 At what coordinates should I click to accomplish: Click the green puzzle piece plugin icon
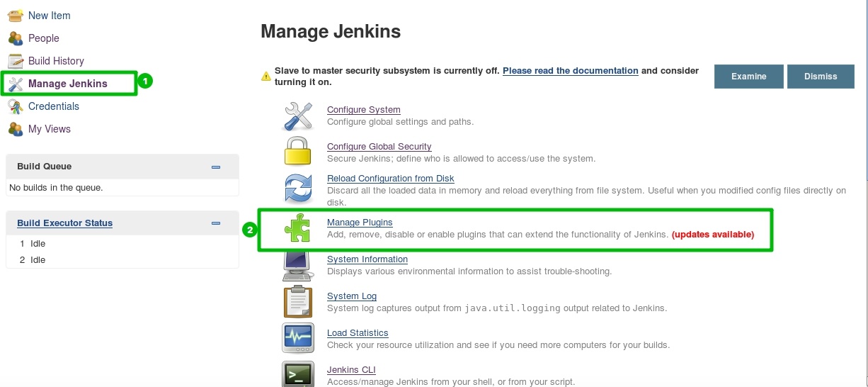tap(297, 228)
